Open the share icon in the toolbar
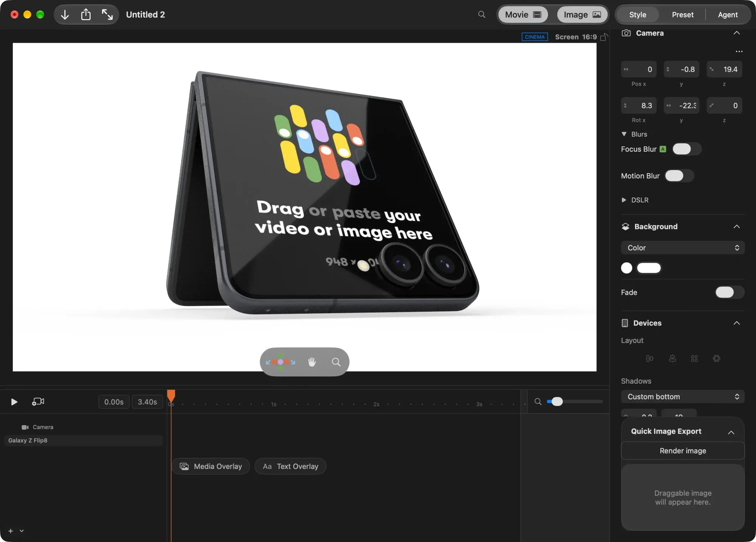This screenshot has width=756, height=542. [86, 14]
